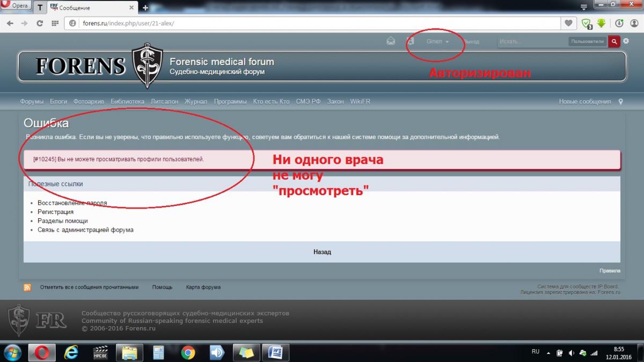Open the green shield extension
This screenshot has width=644, height=362.
[x=587, y=24]
